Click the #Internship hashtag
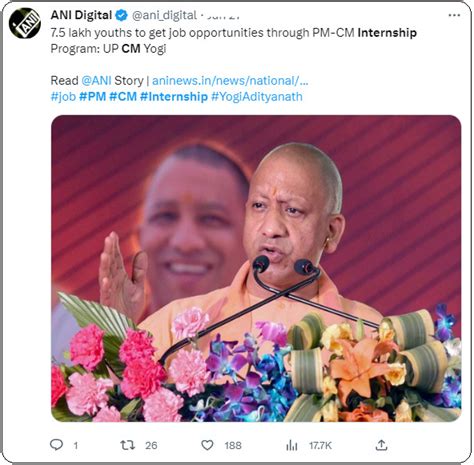The height and width of the screenshot is (465, 474). point(174,97)
